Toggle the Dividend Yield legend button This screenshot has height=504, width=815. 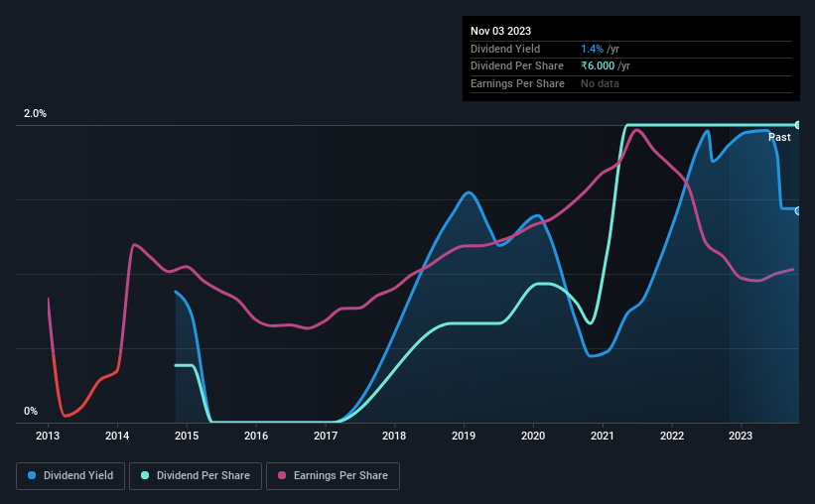(70, 476)
